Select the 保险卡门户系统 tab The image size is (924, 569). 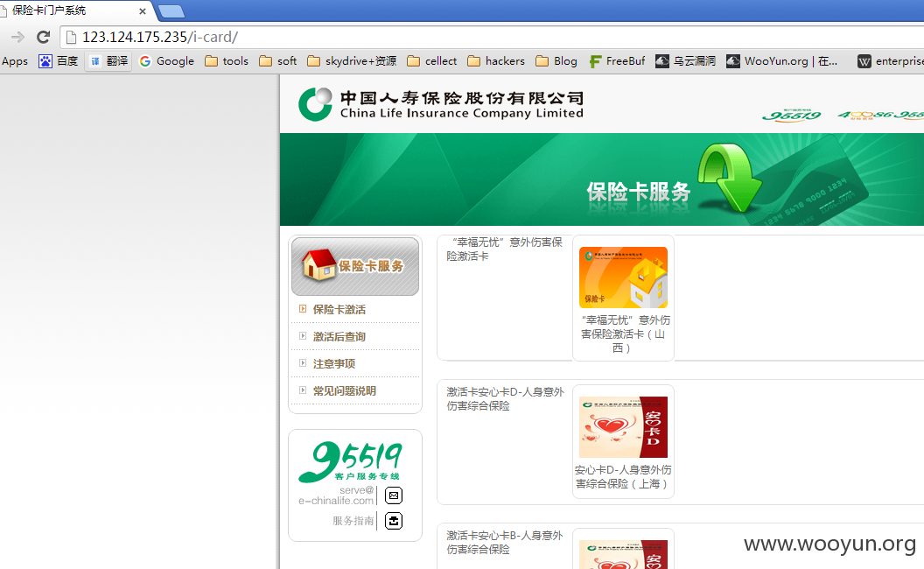point(73,11)
